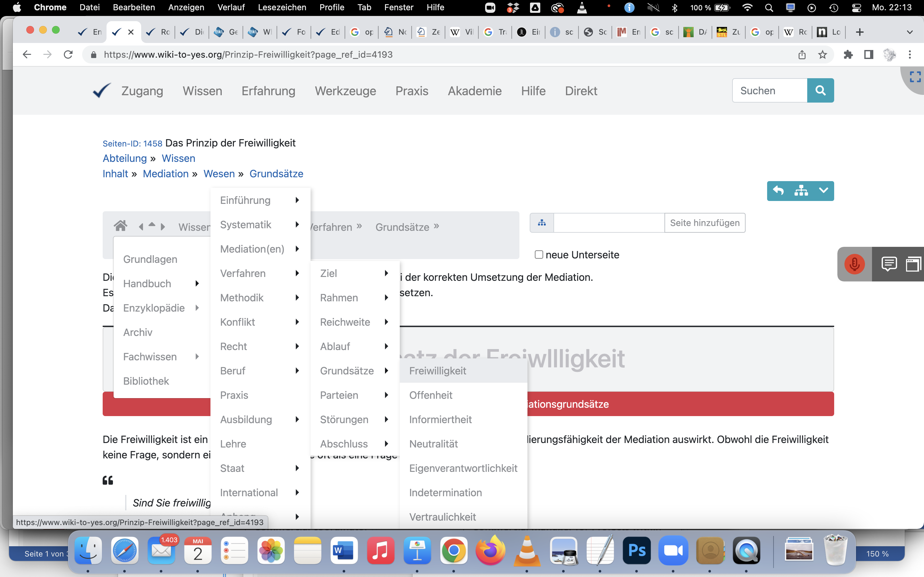The height and width of the screenshot is (577, 924).
Task: Enable the neue Unterseite checkbox
Action: (x=539, y=255)
